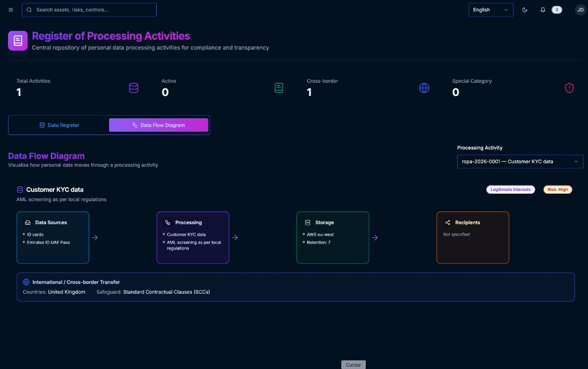
Task: Click 'Customer KYC data' in Processing card
Action: pos(186,235)
